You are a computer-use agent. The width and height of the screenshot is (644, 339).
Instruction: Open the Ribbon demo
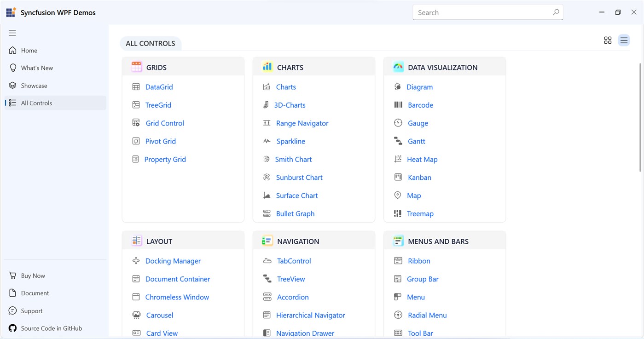pyautogui.click(x=419, y=261)
